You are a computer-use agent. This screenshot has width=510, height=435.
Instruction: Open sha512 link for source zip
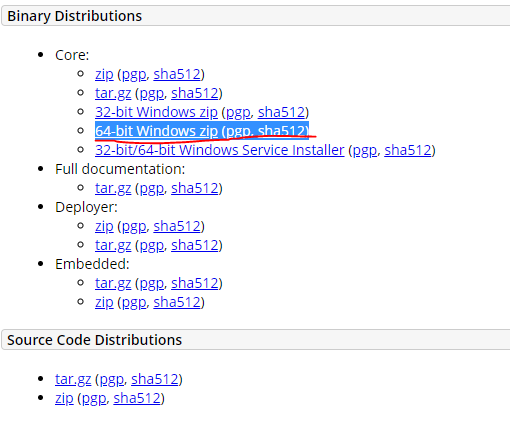[137, 398]
